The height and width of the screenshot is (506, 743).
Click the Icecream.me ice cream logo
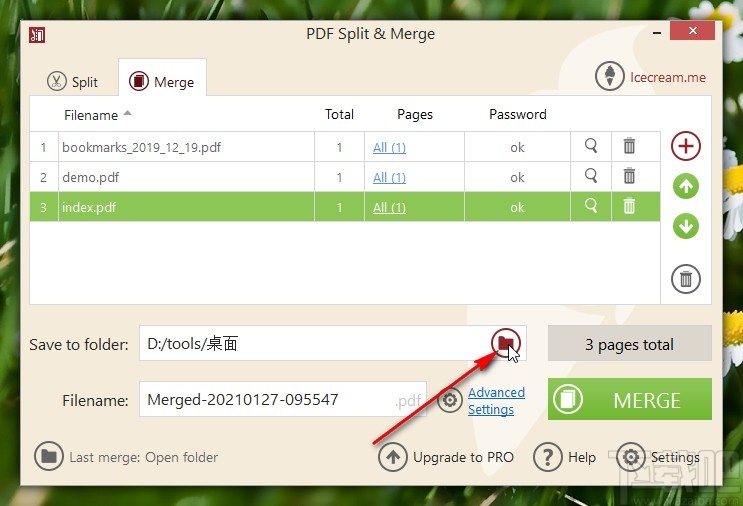point(609,76)
